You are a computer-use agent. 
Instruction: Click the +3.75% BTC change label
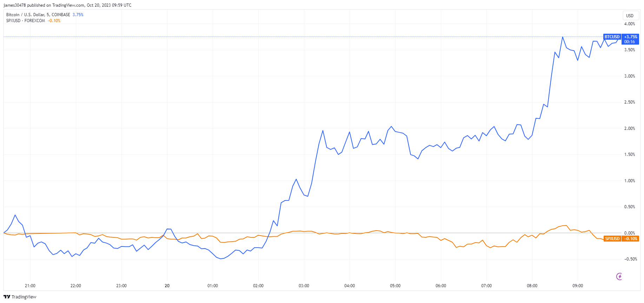(631, 37)
